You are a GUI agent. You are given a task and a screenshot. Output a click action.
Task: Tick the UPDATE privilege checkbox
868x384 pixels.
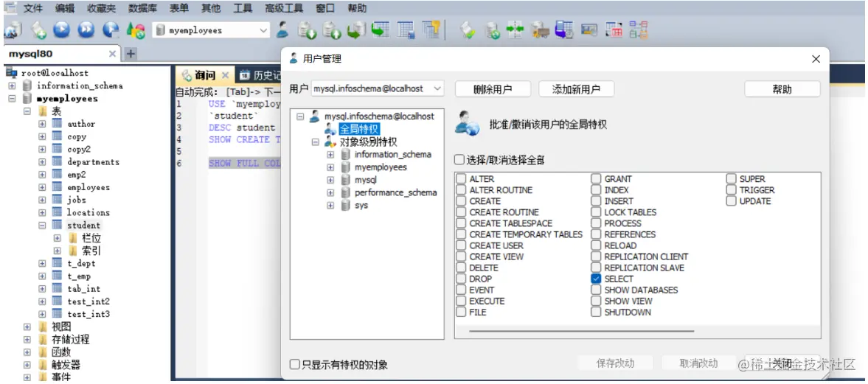point(732,201)
